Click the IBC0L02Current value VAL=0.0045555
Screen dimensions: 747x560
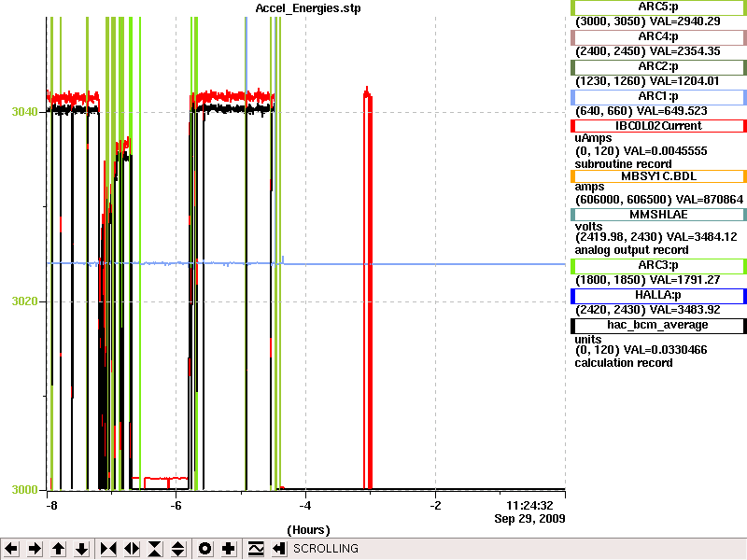(x=666, y=151)
